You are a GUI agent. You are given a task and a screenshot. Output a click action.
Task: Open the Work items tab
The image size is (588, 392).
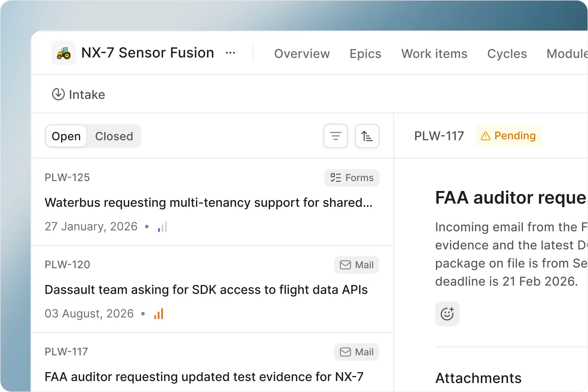click(434, 53)
